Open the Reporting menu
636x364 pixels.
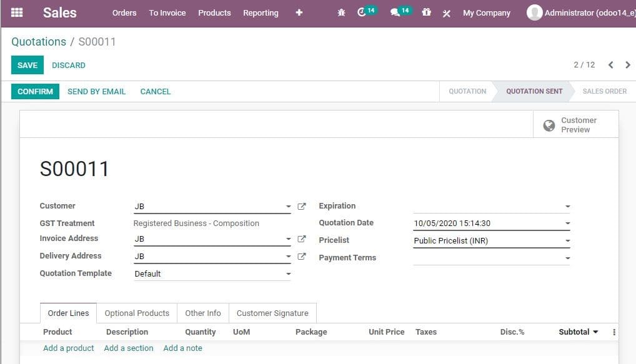(261, 12)
